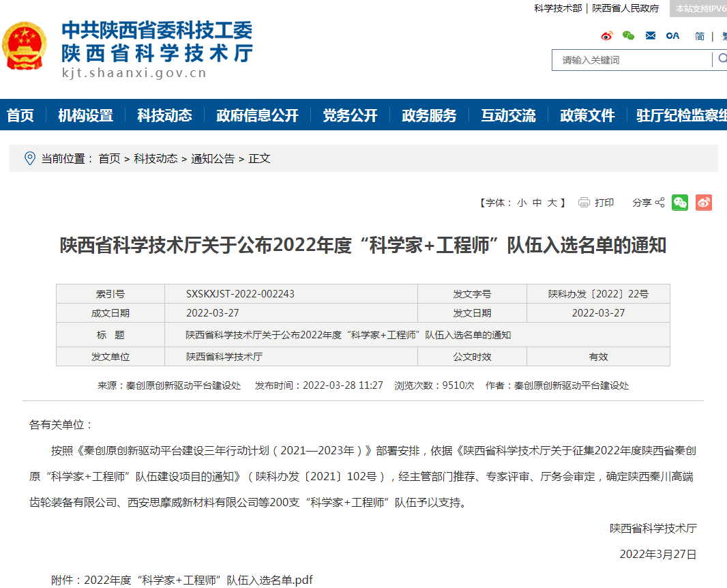Set font size to small (小)

point(522,203)
